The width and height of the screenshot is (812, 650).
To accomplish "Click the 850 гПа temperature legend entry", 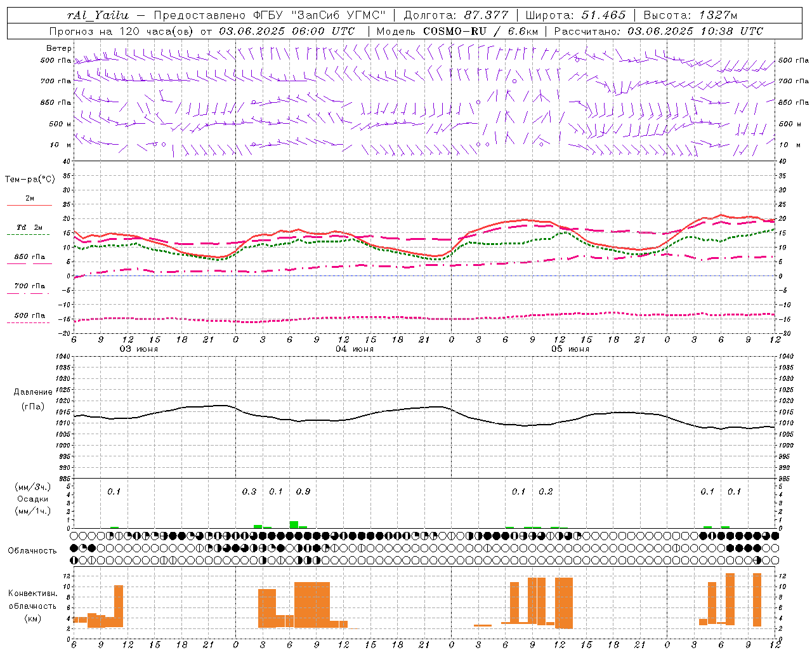I will tap(30, 257).
